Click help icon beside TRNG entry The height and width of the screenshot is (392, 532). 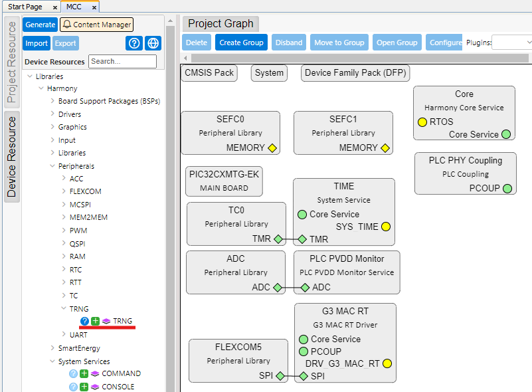coord(85,321)
